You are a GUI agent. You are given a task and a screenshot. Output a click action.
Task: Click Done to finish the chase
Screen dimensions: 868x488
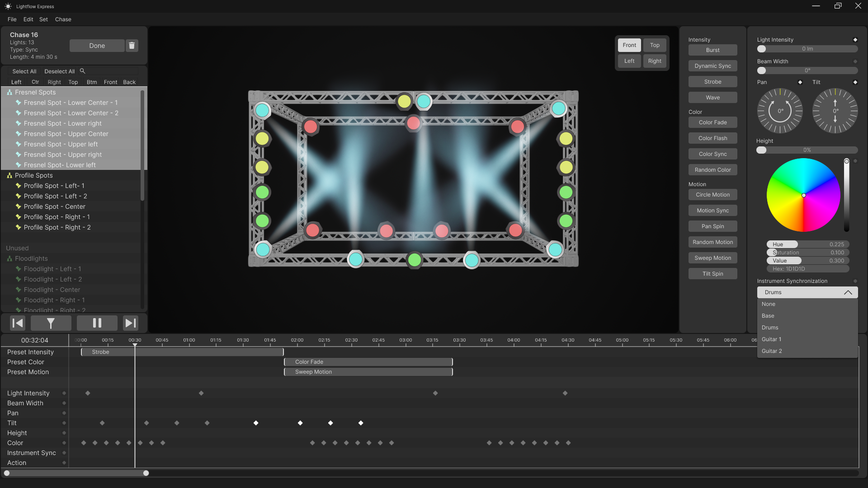point(97,46)
